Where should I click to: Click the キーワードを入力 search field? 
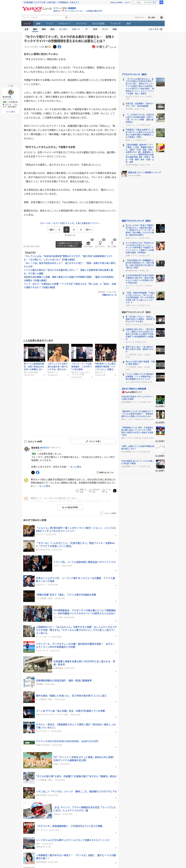click(44, 18)
